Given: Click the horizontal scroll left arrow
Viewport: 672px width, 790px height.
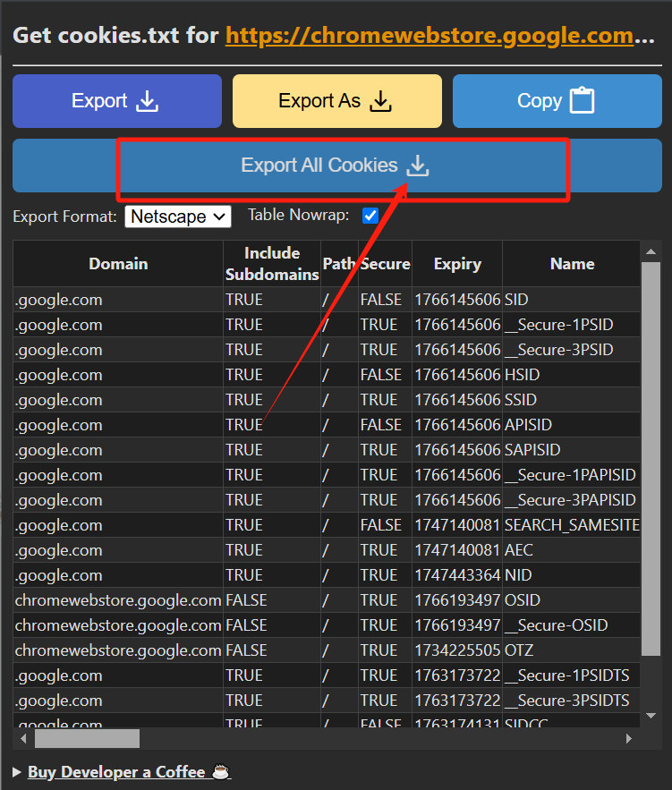Looking at the screenshot, I should click(23, 739).
